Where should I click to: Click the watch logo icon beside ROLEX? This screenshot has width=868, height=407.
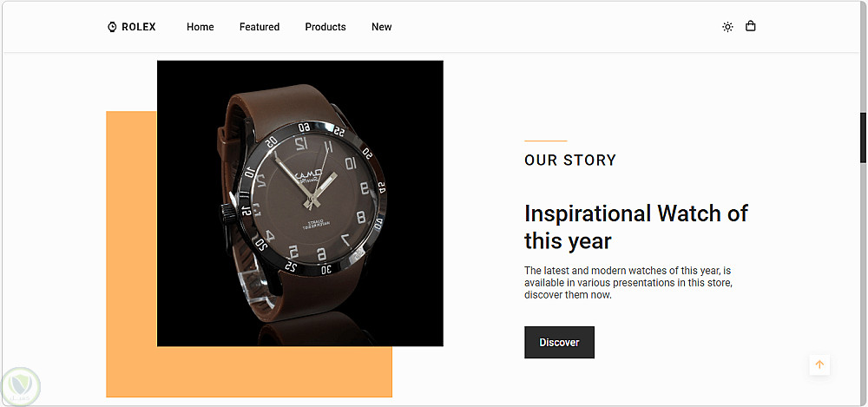pos(112,27)
